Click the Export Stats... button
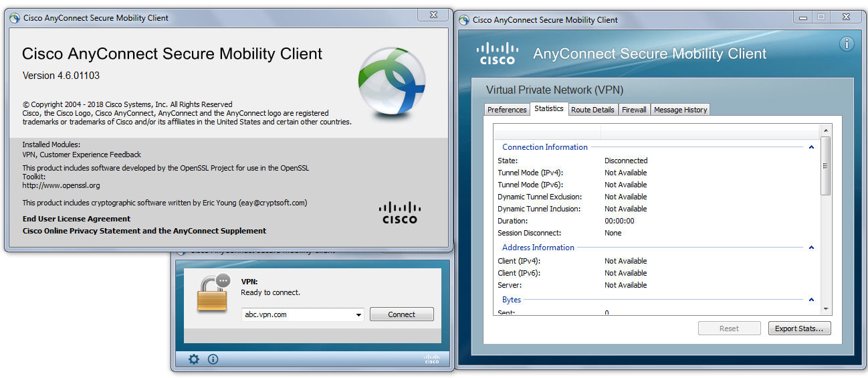Screen dimensions: 868x378 pyautogui.click(x=799, y=328)
